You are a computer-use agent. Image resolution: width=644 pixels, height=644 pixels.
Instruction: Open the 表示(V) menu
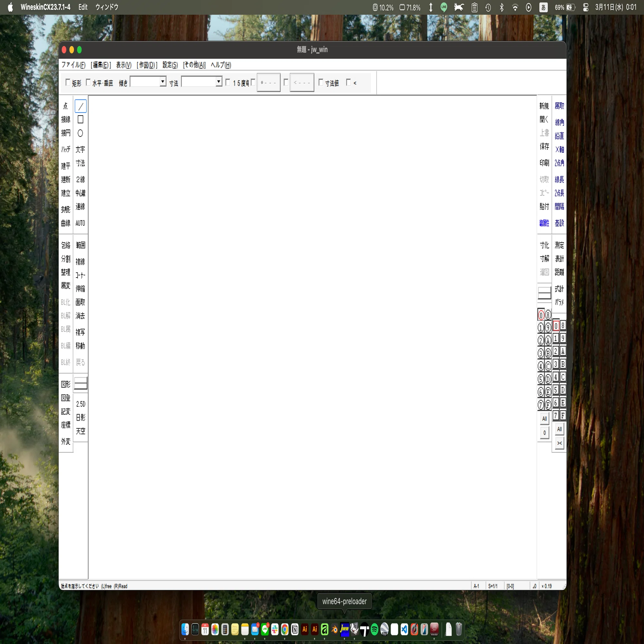pyautogui.click(x=124, y=65)
